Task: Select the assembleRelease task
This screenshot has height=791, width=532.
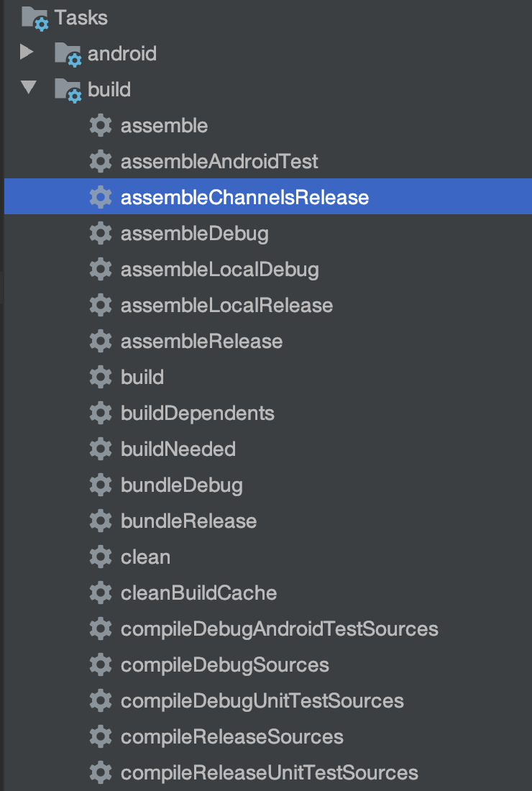Action: 202,342
